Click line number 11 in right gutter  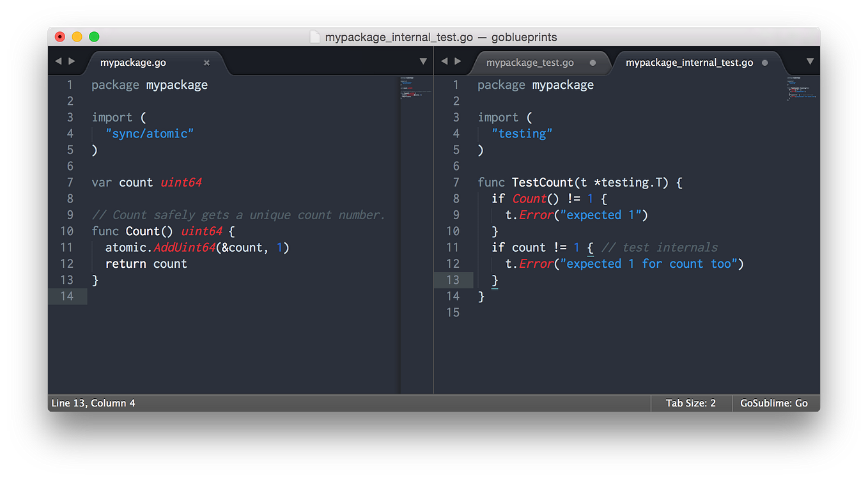tap(453, 247)
